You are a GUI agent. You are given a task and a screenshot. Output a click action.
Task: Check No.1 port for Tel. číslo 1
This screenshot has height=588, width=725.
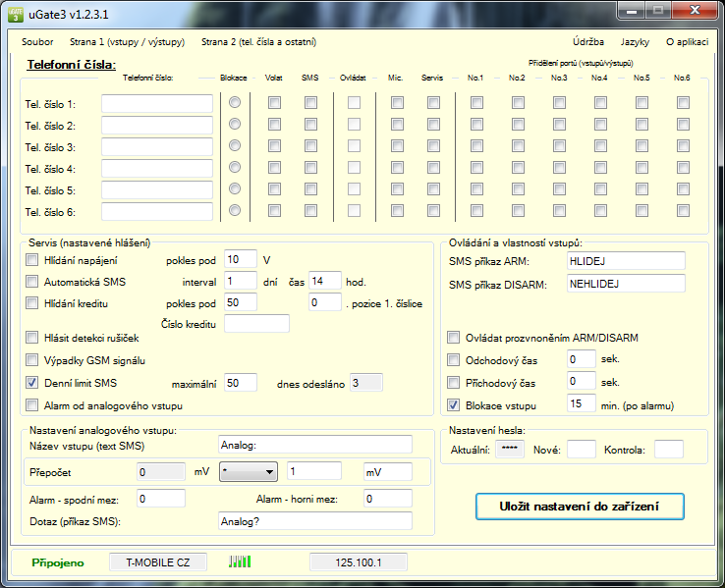(x=476, y=102)
